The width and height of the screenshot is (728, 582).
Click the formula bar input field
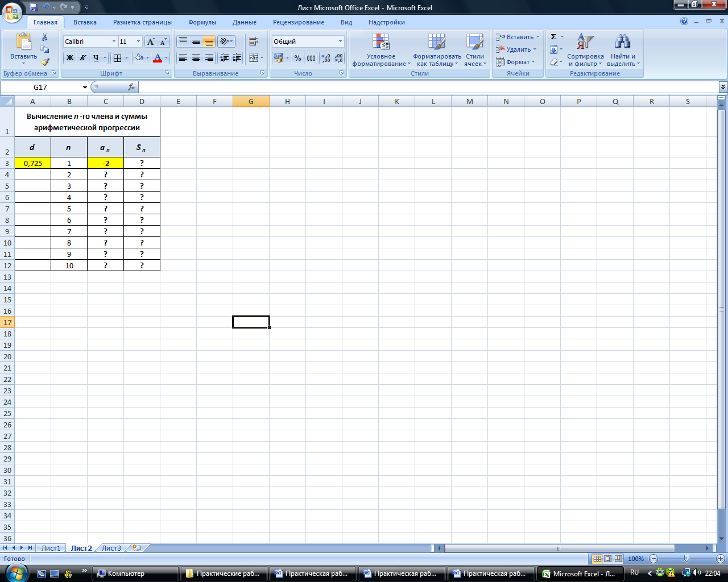(x=428, y=87)
